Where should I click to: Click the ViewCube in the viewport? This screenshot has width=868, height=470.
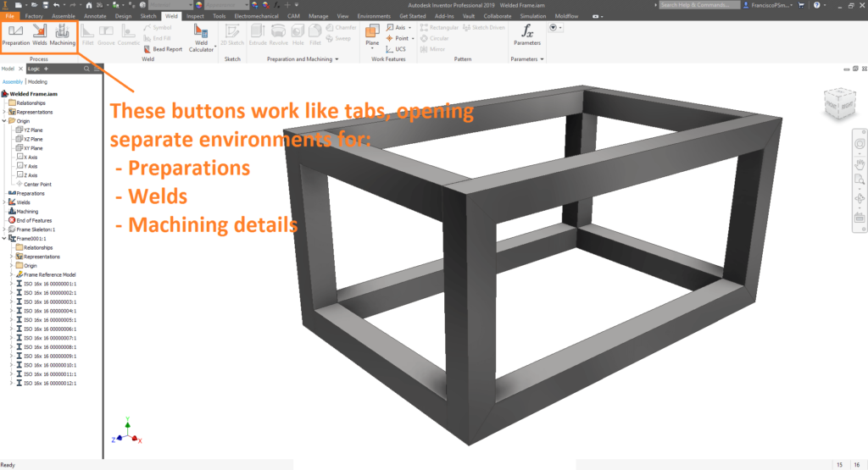click(x=840, y=103)
